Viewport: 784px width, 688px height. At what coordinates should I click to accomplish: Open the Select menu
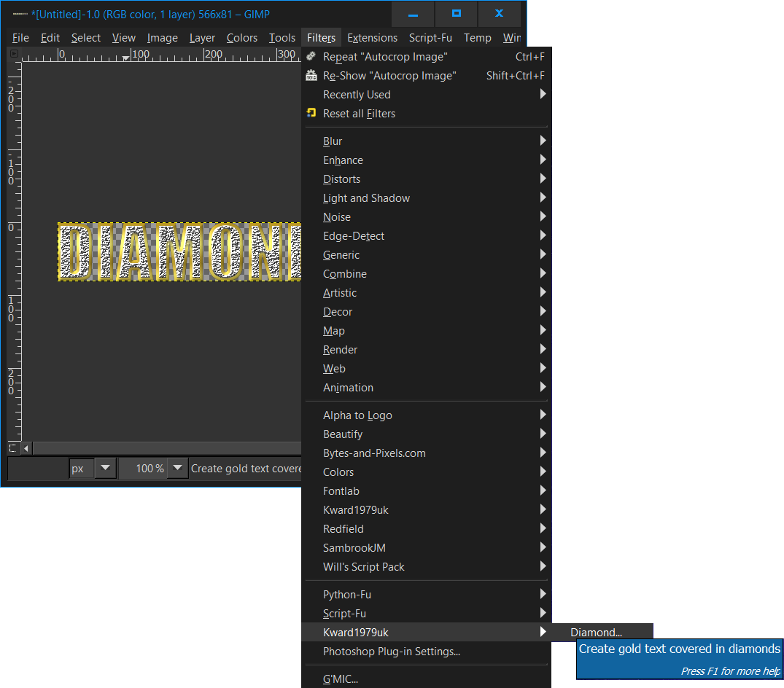(85, 38)
